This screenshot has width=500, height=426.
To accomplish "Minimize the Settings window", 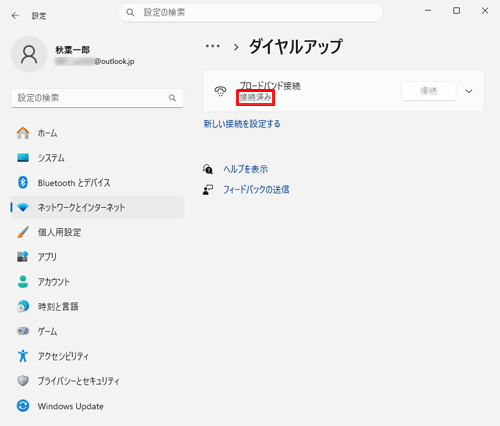I will click(428, 11).
